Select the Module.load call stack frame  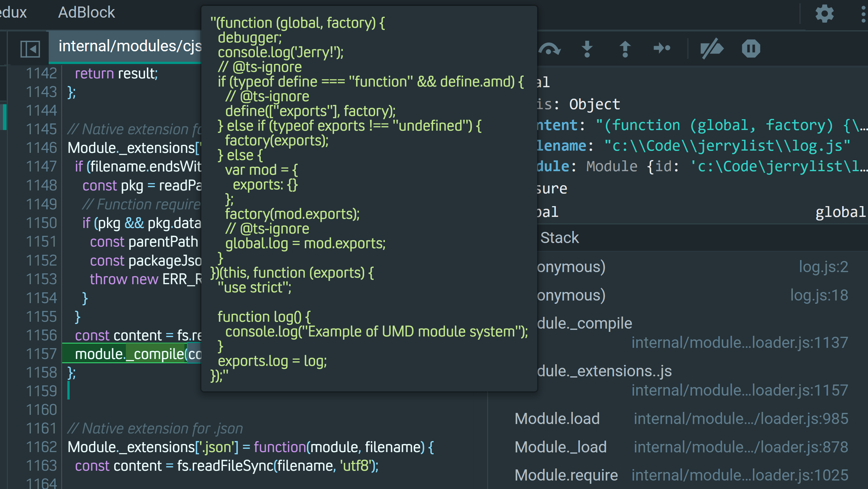point(557,419)
